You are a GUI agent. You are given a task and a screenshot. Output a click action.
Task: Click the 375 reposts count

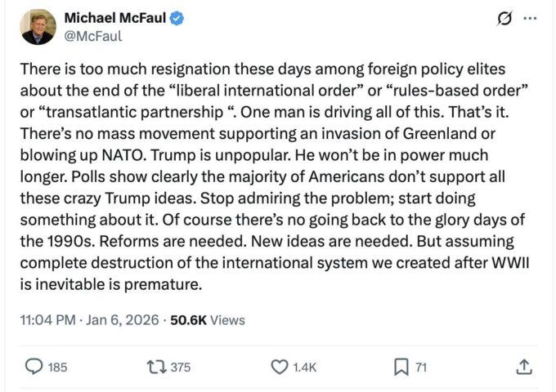pos(180,367)
